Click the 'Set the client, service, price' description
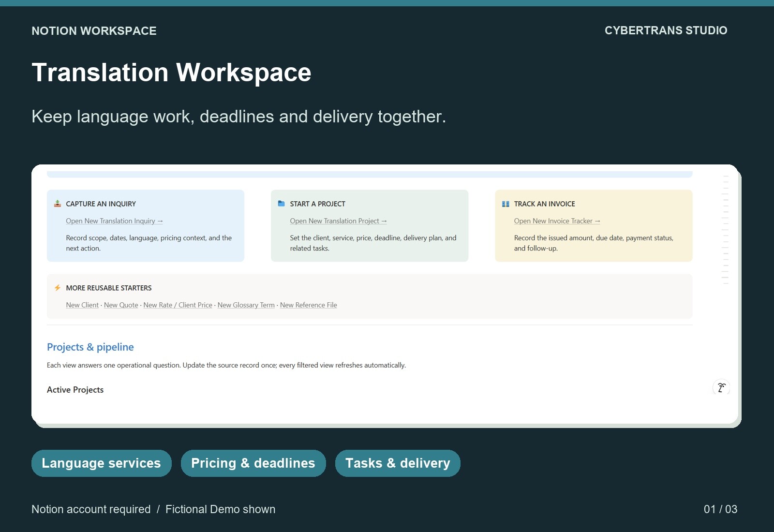Screen dimensions: 774x532 coord(373,243)
